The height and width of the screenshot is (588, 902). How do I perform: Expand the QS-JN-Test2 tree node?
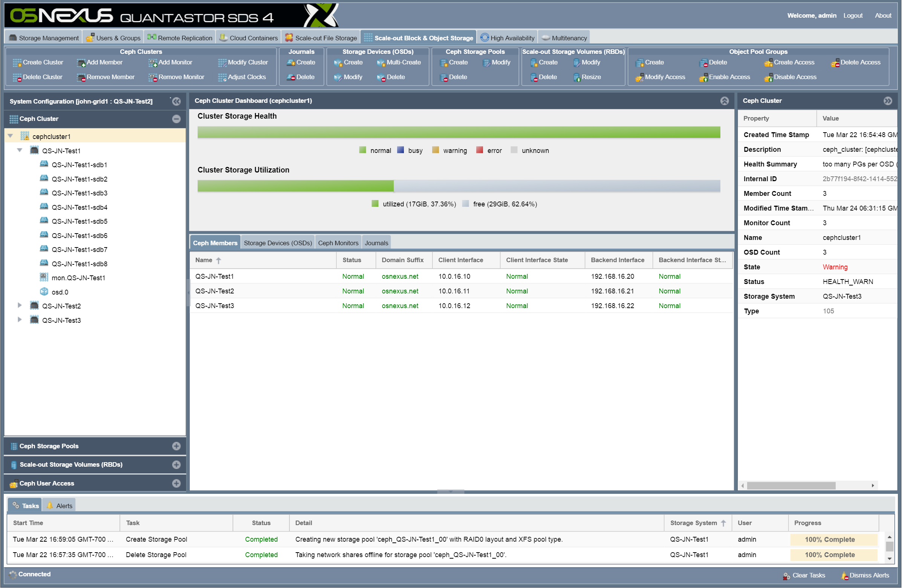point(20,305)
